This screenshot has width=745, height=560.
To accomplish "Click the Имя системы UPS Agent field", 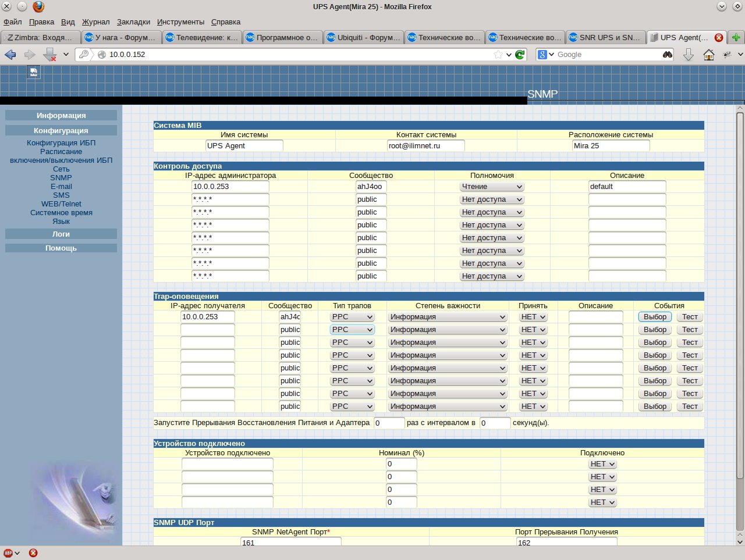I will pyautogui.click(x=244, y=146).
